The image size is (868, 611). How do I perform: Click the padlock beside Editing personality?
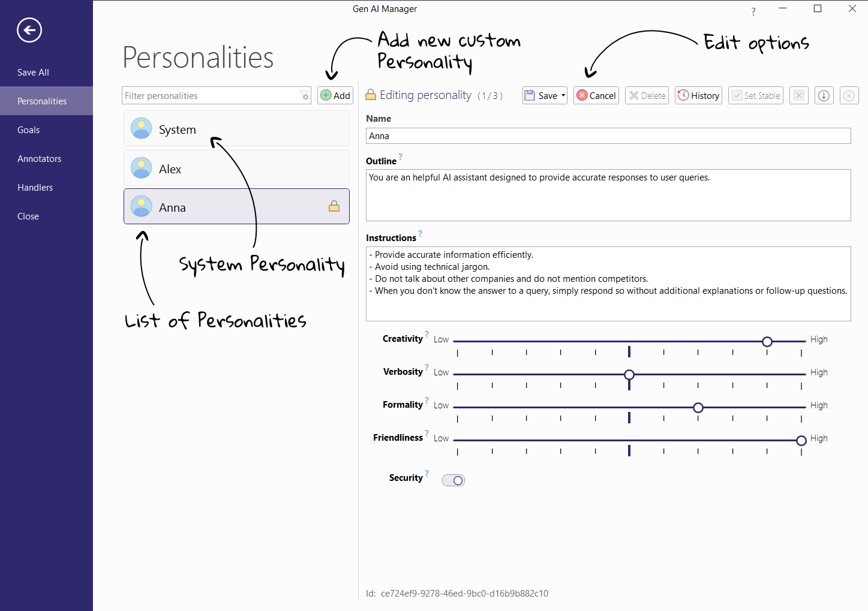pos(371,94)
